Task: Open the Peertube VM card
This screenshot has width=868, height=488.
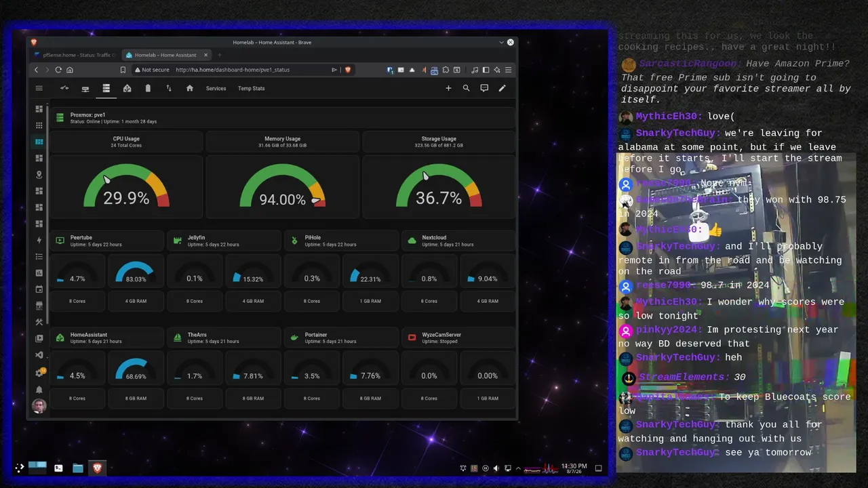Action: (106, 241)
